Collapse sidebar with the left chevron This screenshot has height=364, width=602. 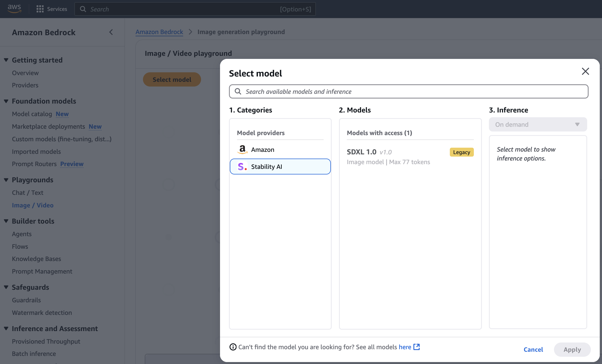click(x=111, y=32)
